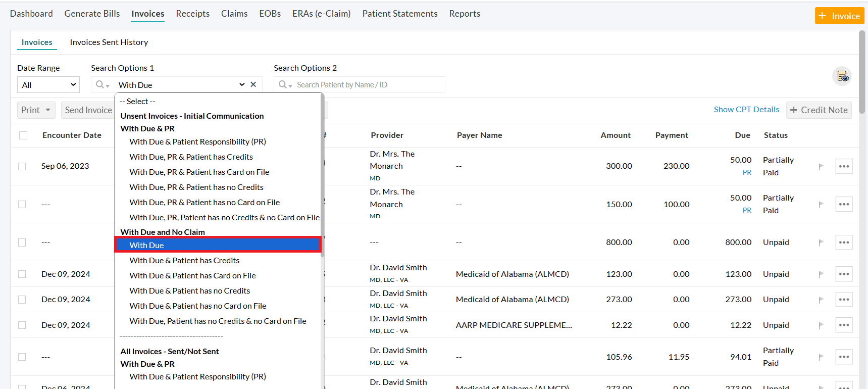Click the Show CPT Details link
This screenshot has width=868, height=389.
coord(746,110)
